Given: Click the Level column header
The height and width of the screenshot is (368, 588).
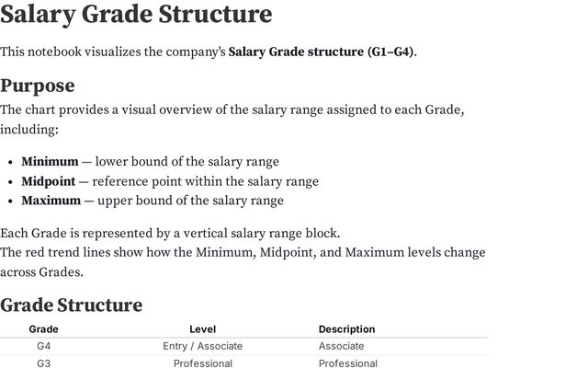Looking at the screenshot, I should point(202,329).
